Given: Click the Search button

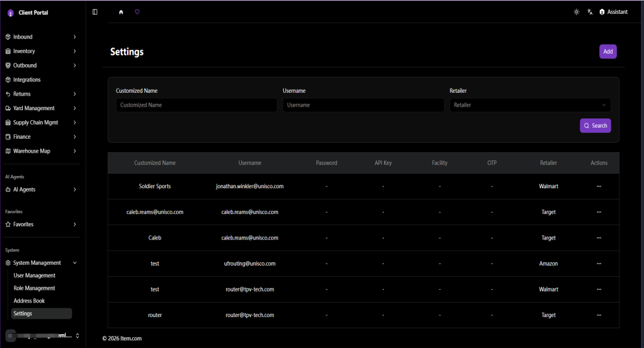Looking at the screenshot, I should tap(595, 126).
